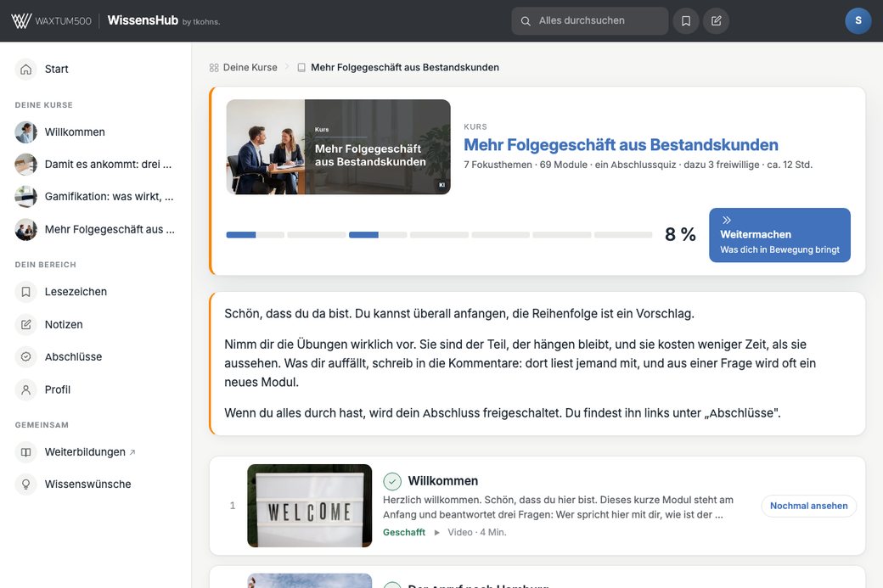The height and width of the screenshot is (588, 883).
Task: Click the Gamifikation course thumbnail
Action: pyautogui.click(x=26, y=196)
